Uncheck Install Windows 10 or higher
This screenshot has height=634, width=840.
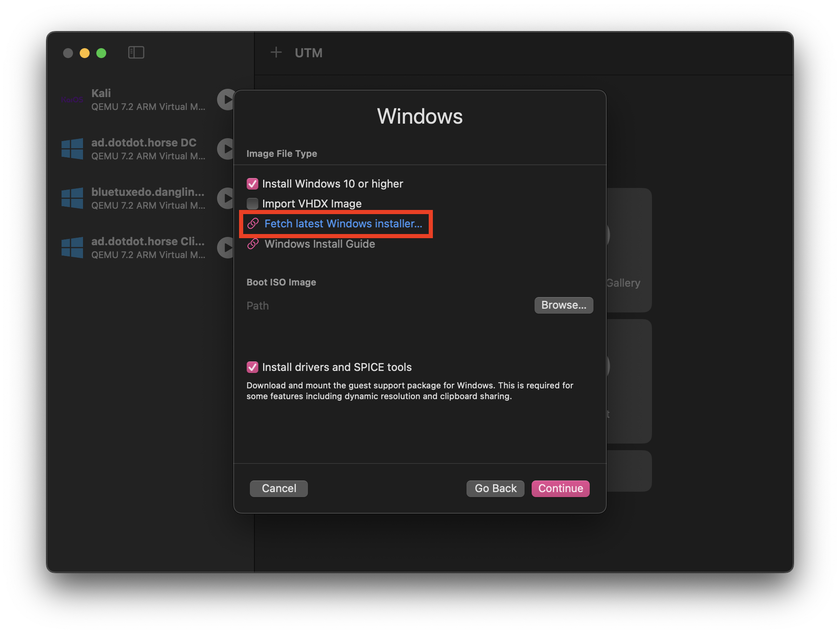[x=252, y=184]
